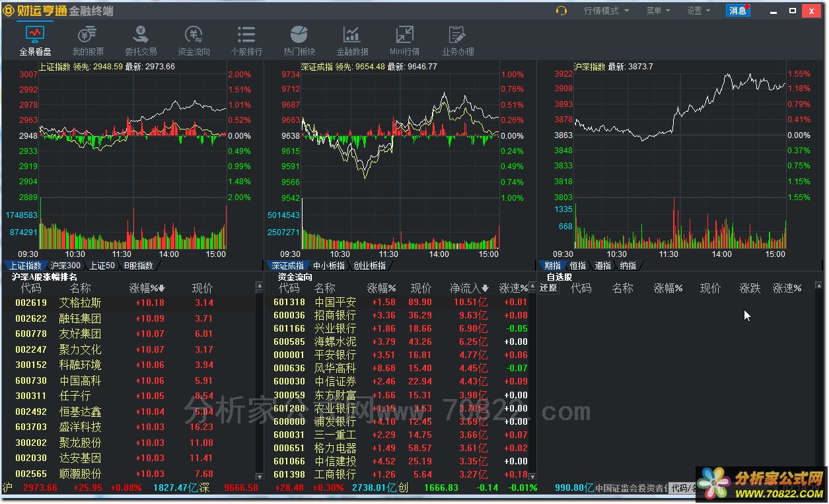The width and height of the screenshot is (829, 504).
Task: Switch to the 深证成指 chart tab
Action: click(x=287, y=266)
